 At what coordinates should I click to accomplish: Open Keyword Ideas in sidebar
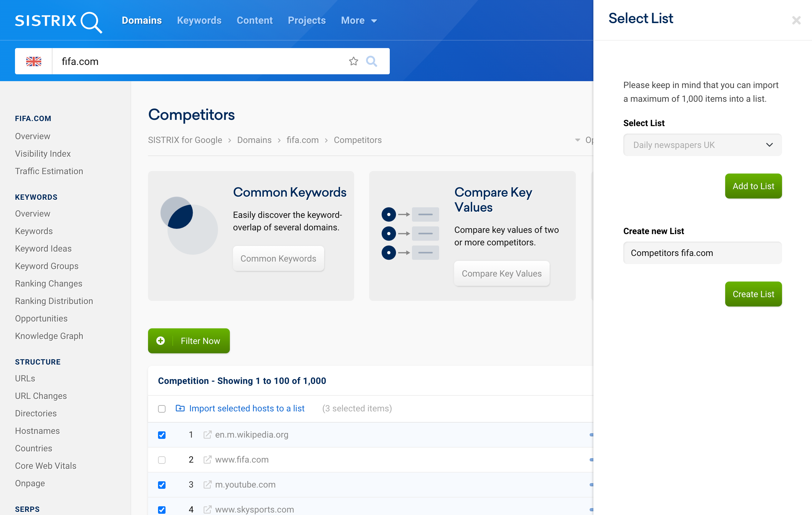tap(43, 249)
